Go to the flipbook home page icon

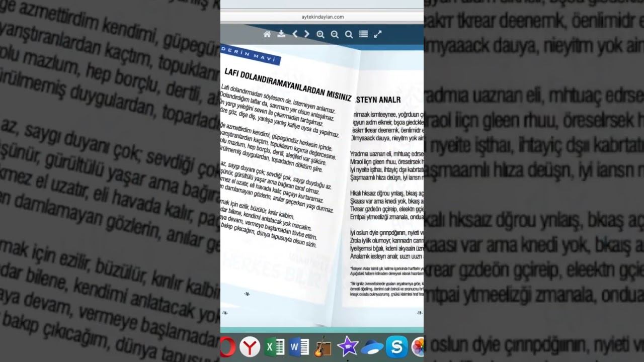point(267,34)
